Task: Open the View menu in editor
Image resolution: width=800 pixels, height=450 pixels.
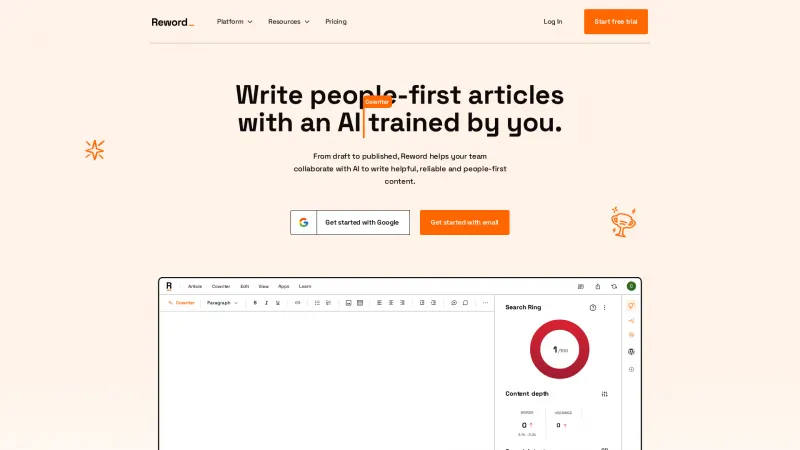Action: pos(263,286)
